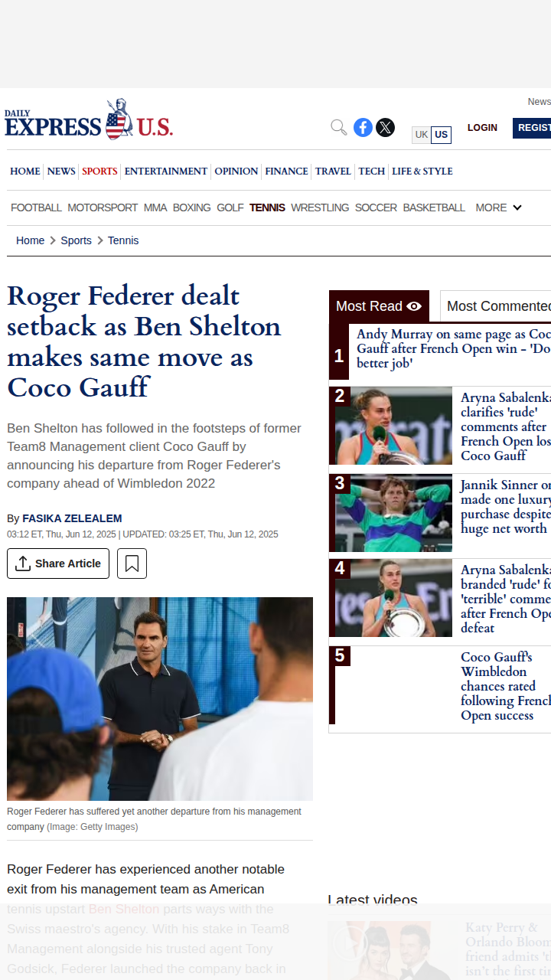Click the News link at top right
Viewport: 551px width, 980px height.
coord(539,102)
